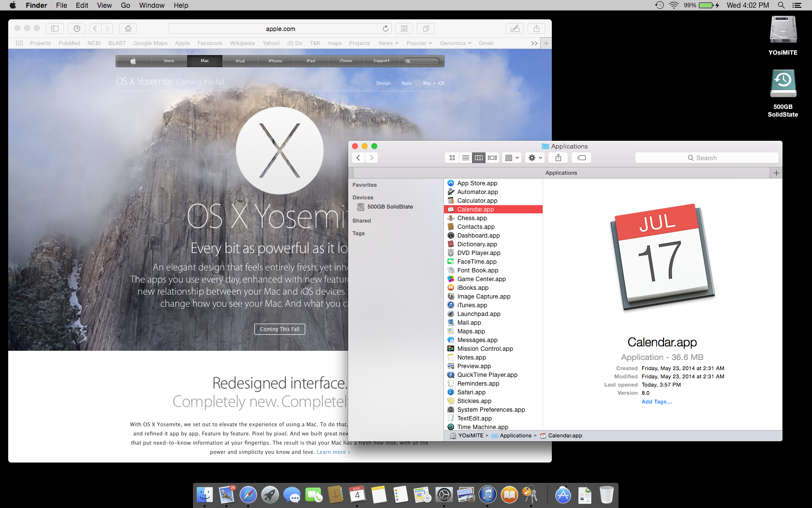Open Maps icon in the Dock
Screen dimensions: 812x508
(x=422, y=494)
